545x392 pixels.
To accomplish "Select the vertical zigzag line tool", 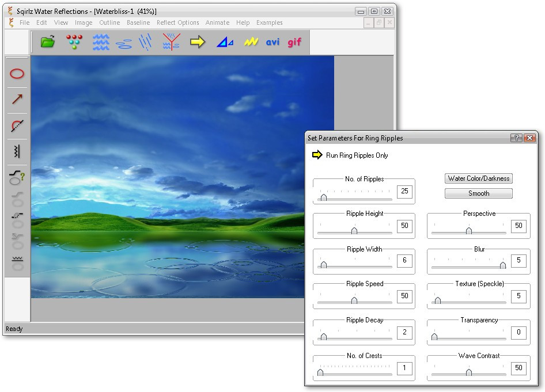I will click(17, 151).
